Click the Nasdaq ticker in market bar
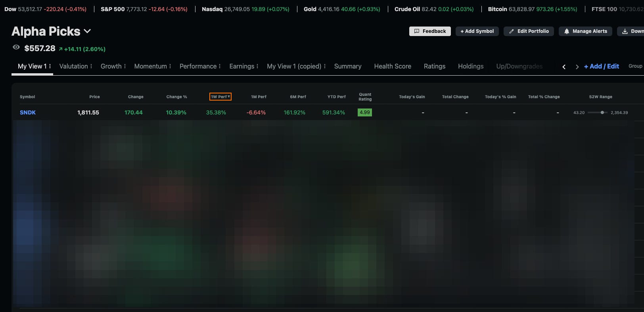The height and width of the screenshot is (312, 644). click(246, 9)
